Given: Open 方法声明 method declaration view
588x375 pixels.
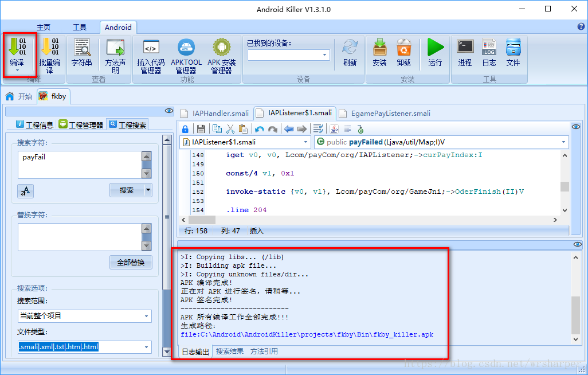Looking at the screenshot, I should point(115,56).
